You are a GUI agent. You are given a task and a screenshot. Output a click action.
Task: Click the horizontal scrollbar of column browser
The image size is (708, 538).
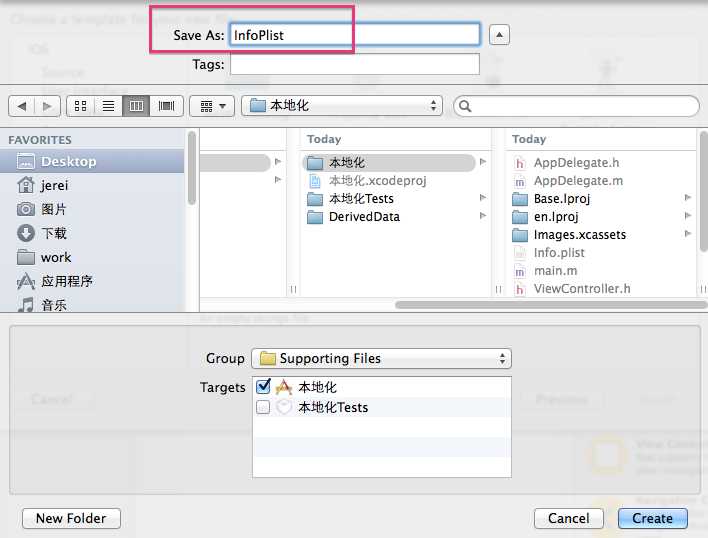[551, 305]
